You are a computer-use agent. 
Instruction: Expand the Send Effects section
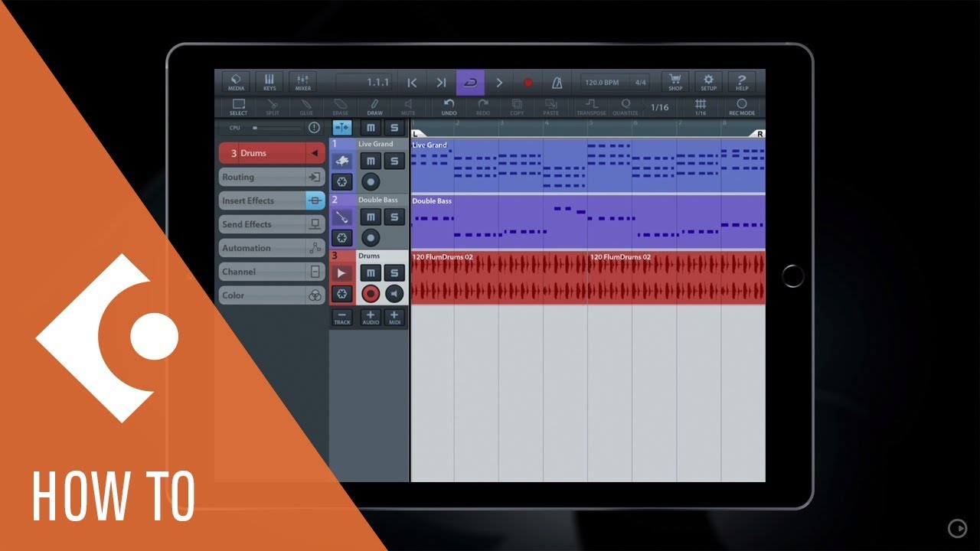[272, 224]
